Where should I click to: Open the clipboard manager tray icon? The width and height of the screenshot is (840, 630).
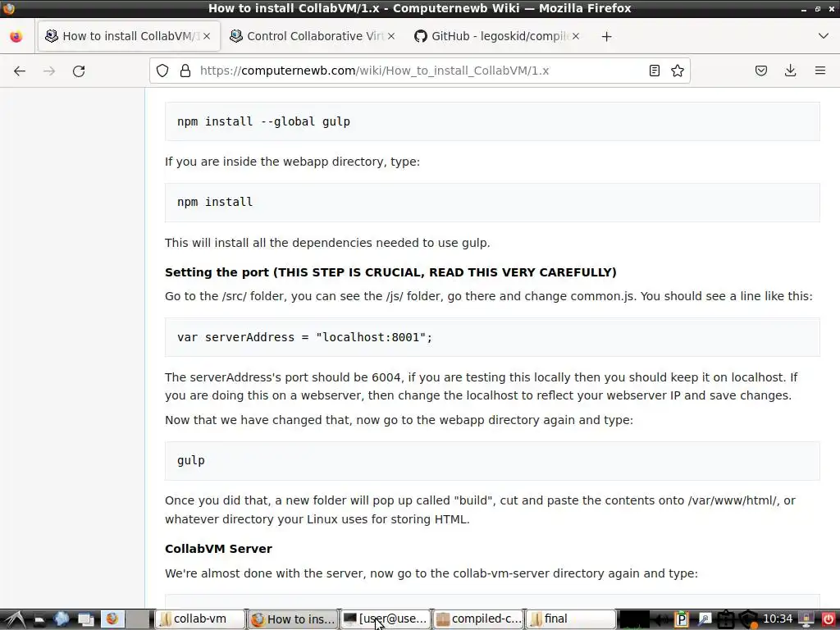point(725,620)
